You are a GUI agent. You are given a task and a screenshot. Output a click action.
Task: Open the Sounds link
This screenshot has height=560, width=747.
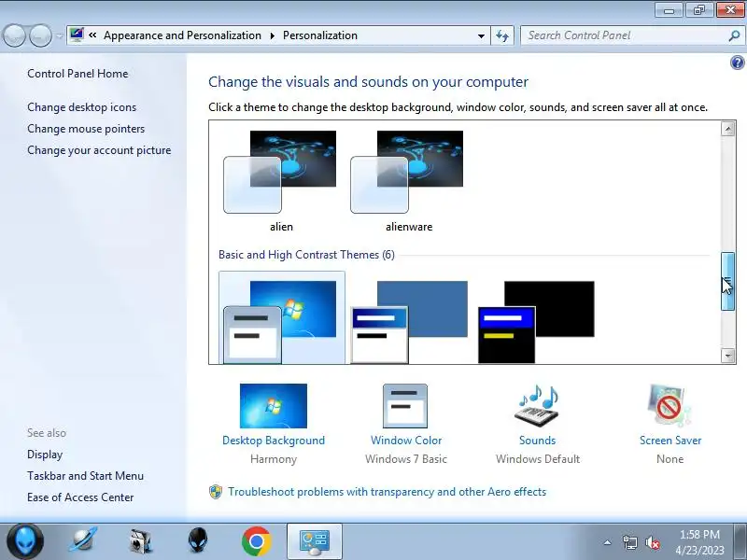538,441
